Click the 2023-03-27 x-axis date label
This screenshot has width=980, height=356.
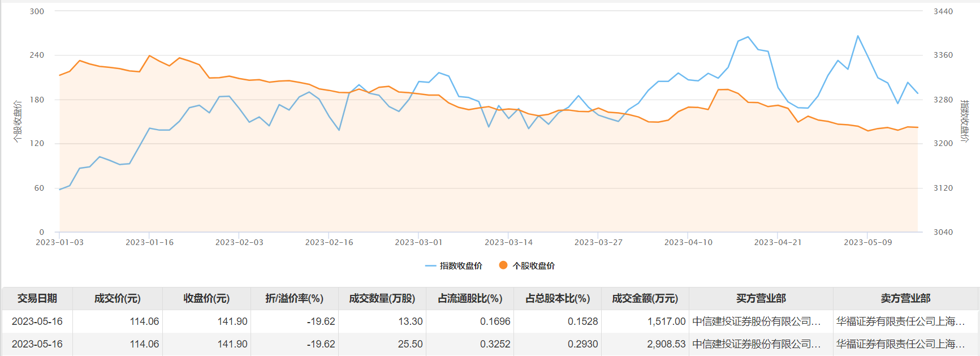598,242
